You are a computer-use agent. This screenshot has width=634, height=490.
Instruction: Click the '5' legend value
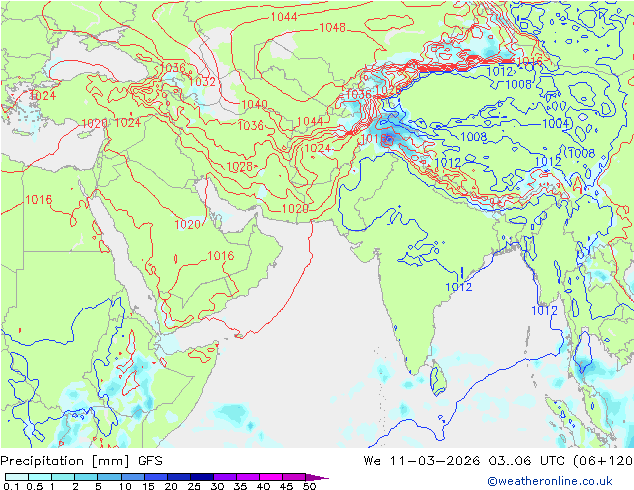tap(98, 486)
